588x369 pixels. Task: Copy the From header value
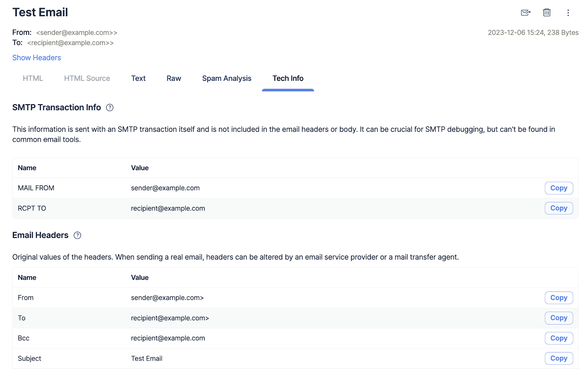pos(559,298)
